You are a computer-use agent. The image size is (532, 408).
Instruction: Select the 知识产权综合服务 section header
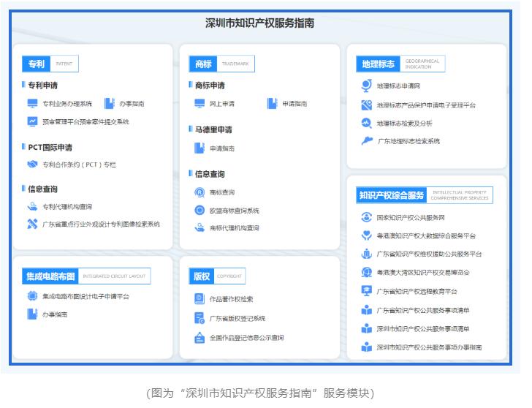point(392,195)
